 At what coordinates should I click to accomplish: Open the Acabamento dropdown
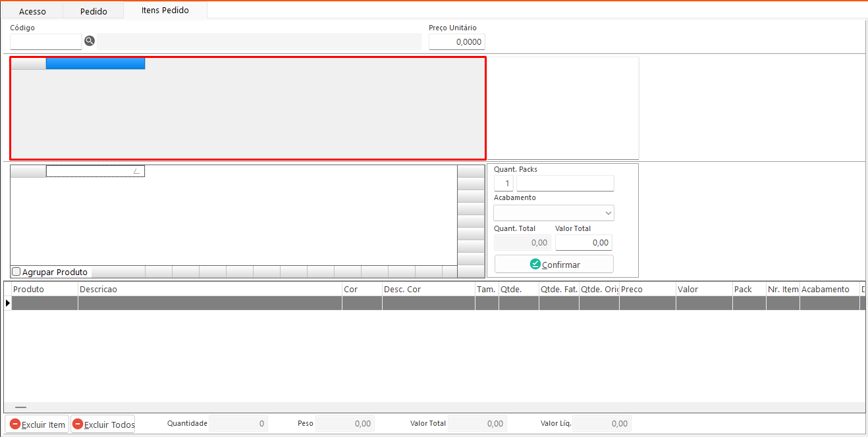(608, 213)
